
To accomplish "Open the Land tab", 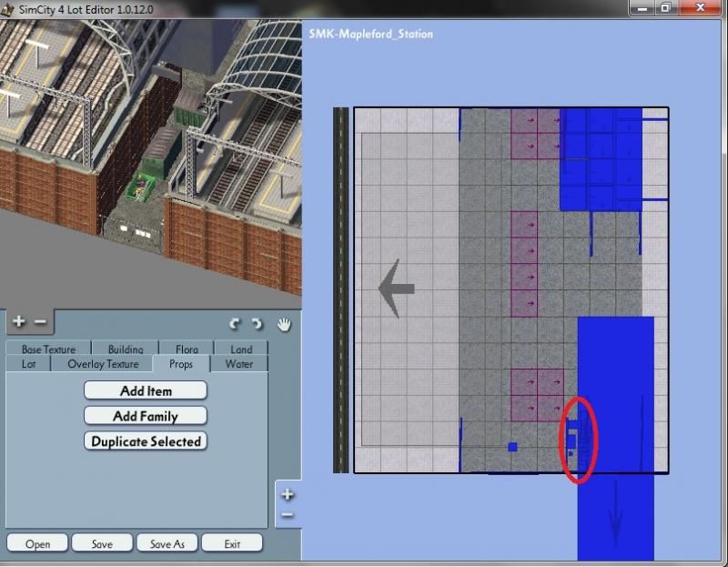I will click(x=241, y=349).
